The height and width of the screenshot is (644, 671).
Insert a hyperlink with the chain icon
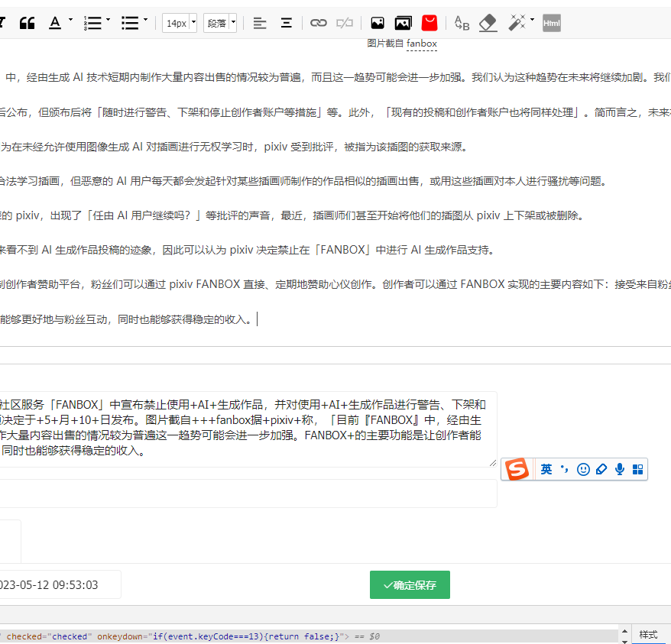(x=318, y=23)
